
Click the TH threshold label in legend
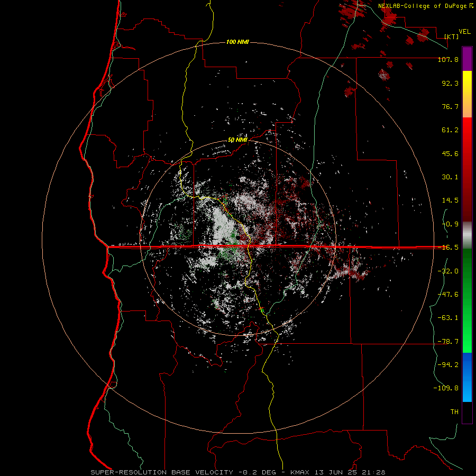[454, 412]
